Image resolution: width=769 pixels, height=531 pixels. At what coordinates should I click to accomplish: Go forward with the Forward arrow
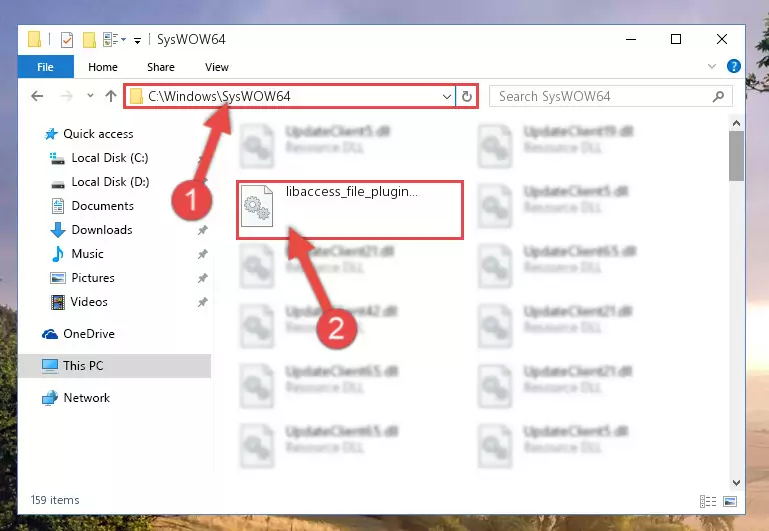pyautogui.click(x=66, y=96)
